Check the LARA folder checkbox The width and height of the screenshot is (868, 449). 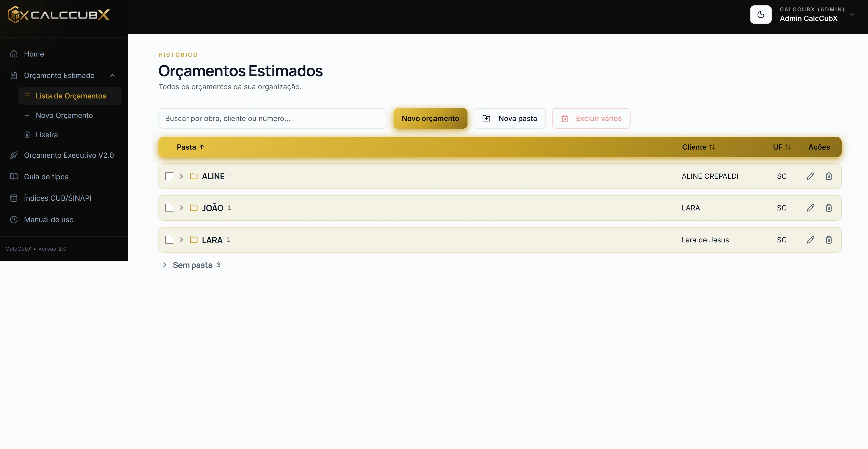coord(169,240)
